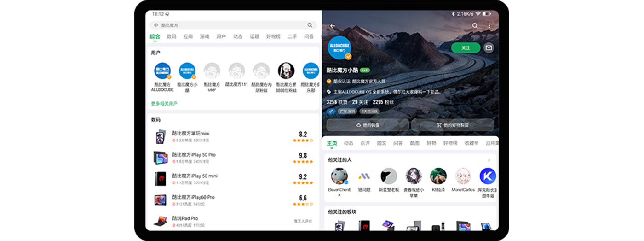Switch to the 数码 search tab

pyautogui.click(x=172, y=36)
